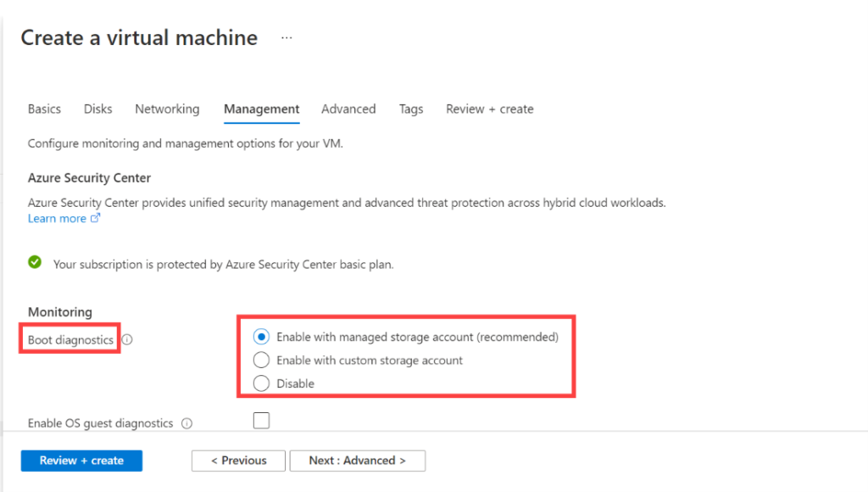
Task: Select Enable with managed storage account option
Action: (x=262, y=337)
